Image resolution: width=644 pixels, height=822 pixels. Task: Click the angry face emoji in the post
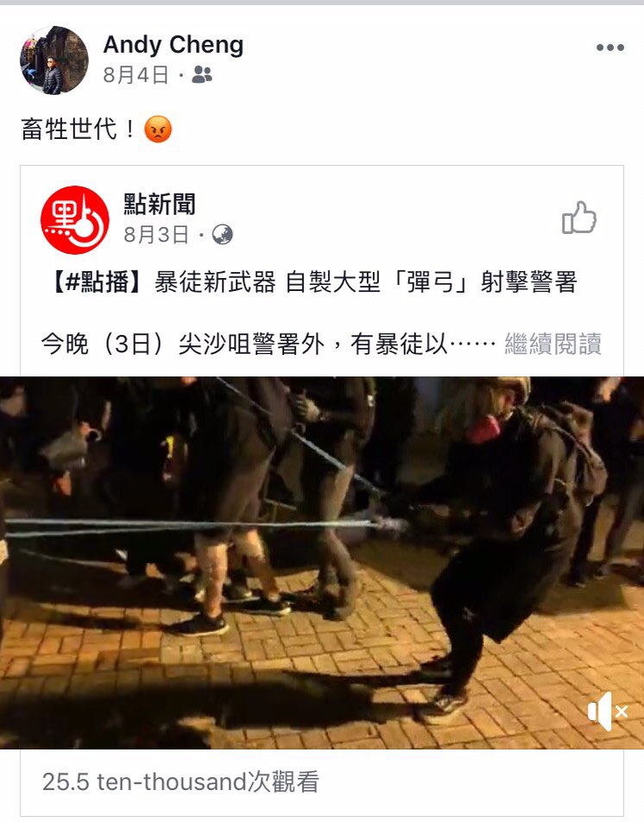(158, 129)
